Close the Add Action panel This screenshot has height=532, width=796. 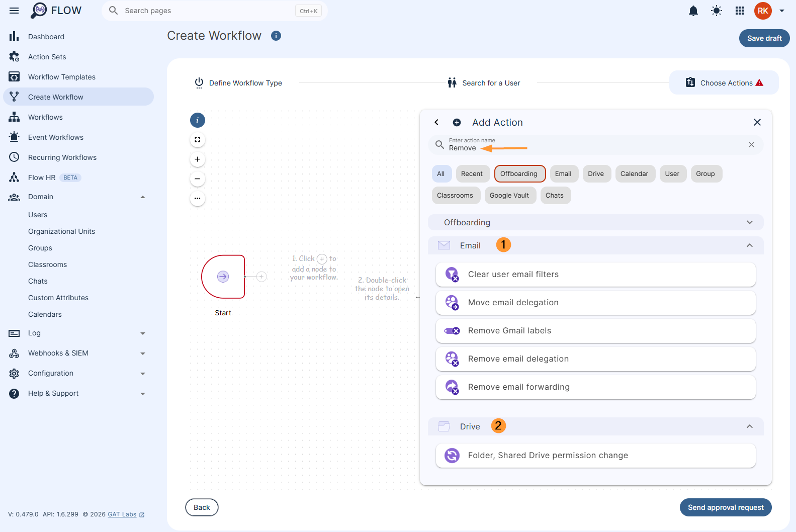tap(757, 122)
